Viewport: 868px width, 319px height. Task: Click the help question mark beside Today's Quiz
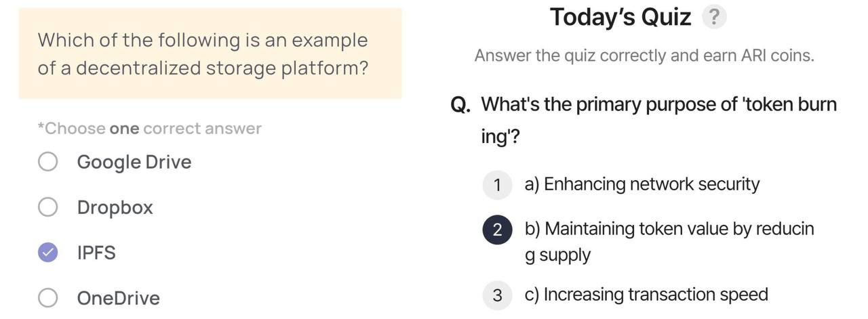click(714, 17)
